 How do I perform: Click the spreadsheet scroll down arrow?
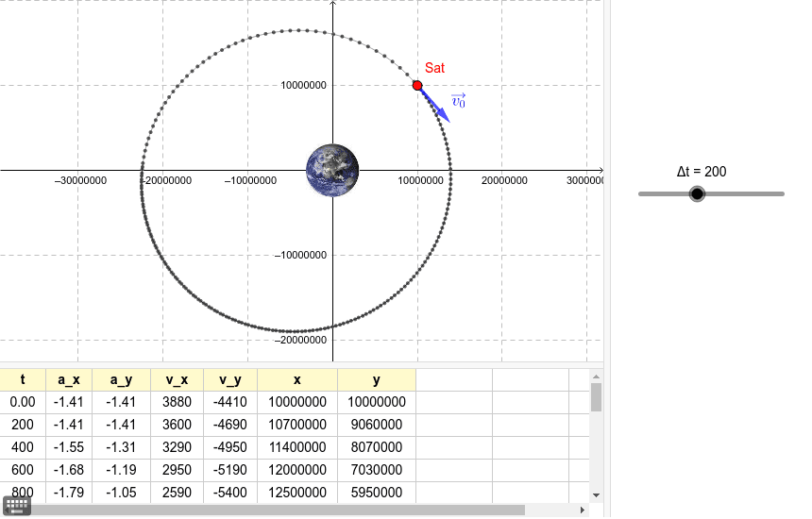(x=596, y=495)
